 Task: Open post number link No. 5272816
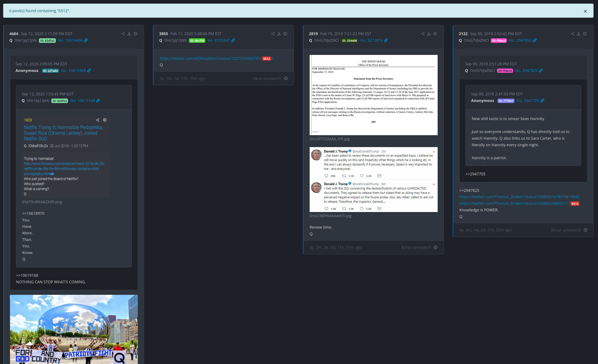(x=371, y=40)
